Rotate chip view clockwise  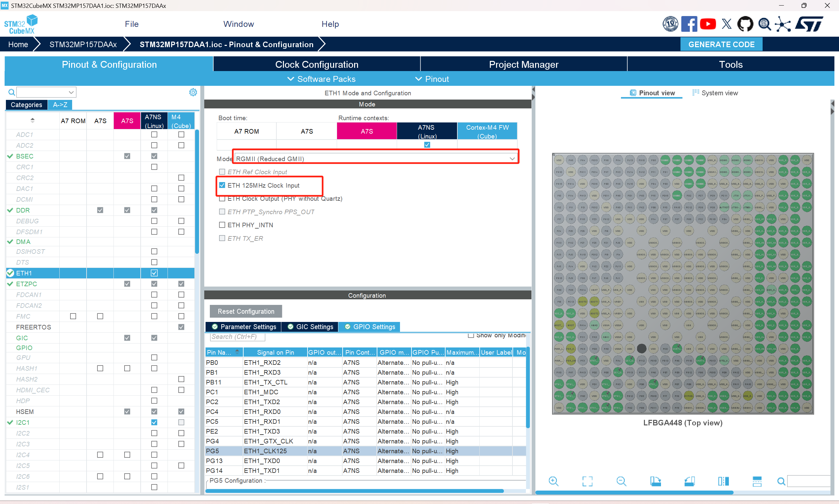tap(655, 481)
